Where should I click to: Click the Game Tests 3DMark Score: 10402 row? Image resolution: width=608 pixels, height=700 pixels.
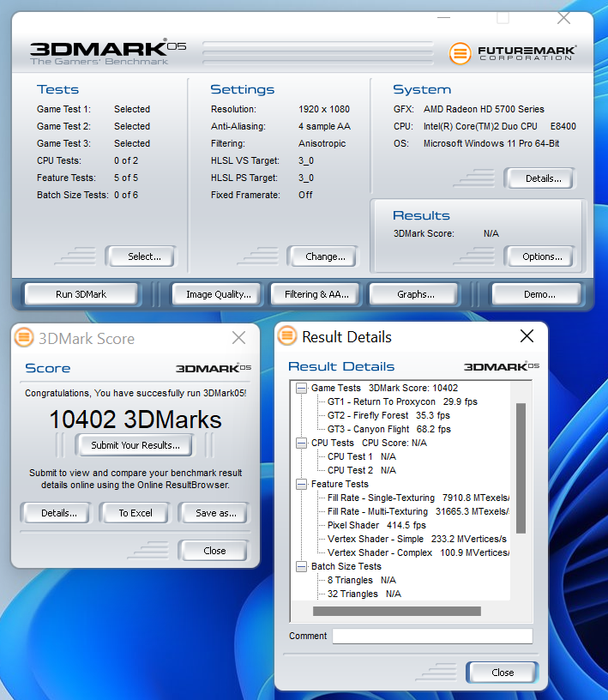point(384,388)
